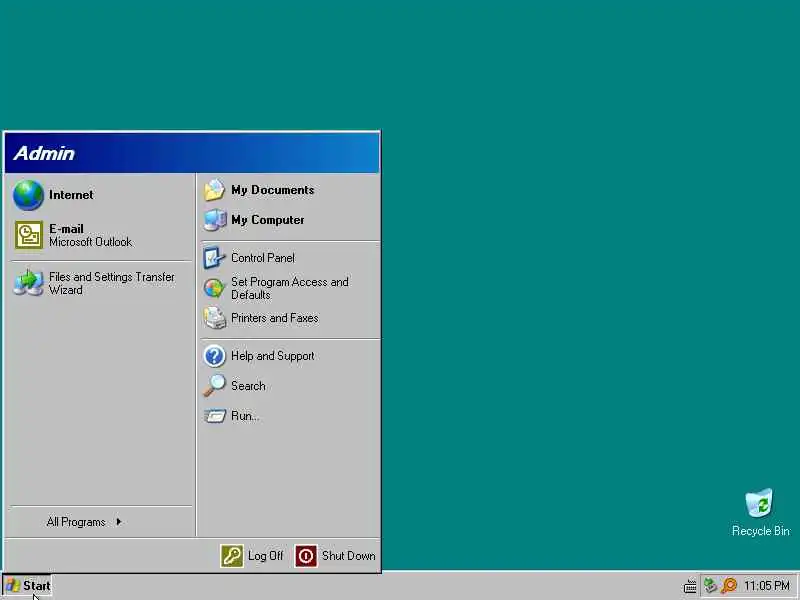The width and height of the screenshot is (800, 600).
Task: Open the All Programs menu entry
Action: pyautogui.click(x=101, y=521)
